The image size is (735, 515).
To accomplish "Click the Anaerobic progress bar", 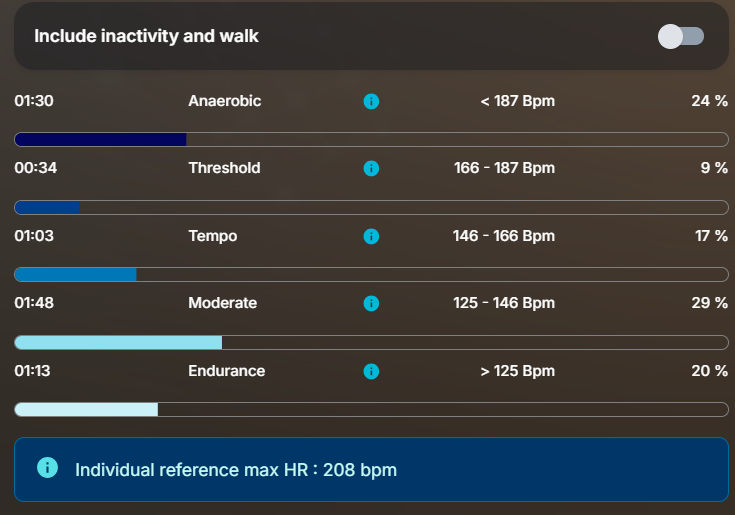I will coord(371,139).
